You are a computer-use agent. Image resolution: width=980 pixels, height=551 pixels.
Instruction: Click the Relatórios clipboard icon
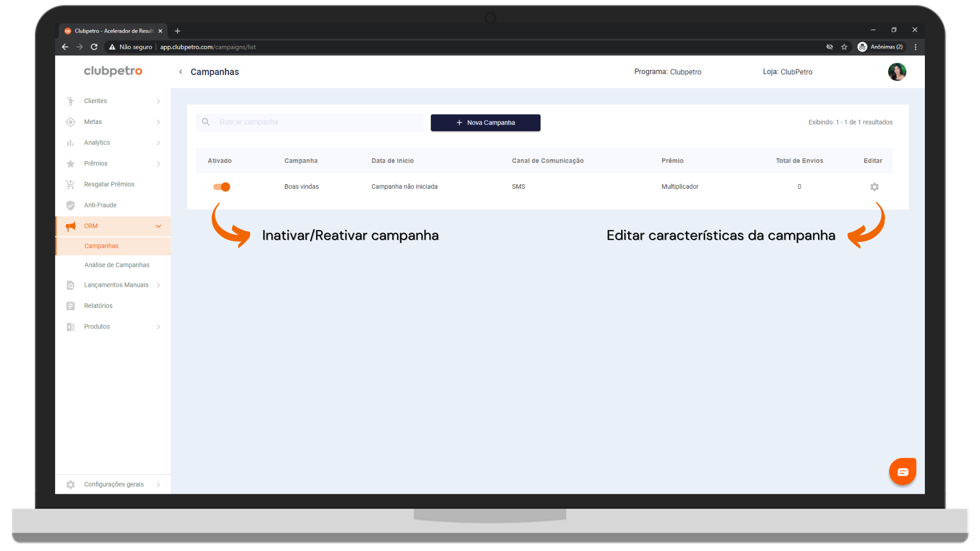tap(70, 306)
